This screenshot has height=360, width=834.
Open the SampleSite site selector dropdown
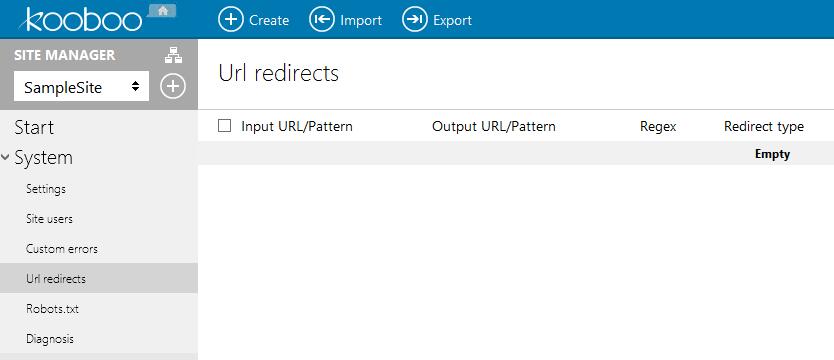[x=81, y=87]
